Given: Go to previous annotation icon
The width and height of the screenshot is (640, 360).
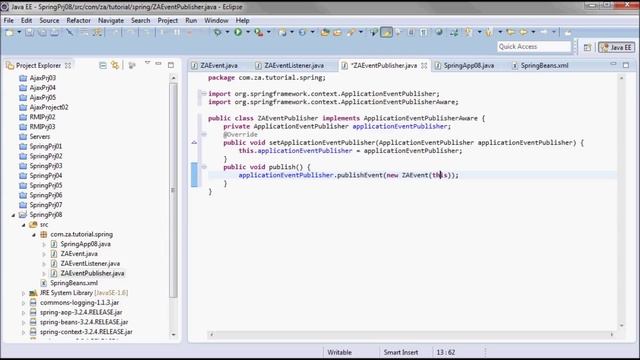Looking at the screenshot, I should [x=489, y=32].
